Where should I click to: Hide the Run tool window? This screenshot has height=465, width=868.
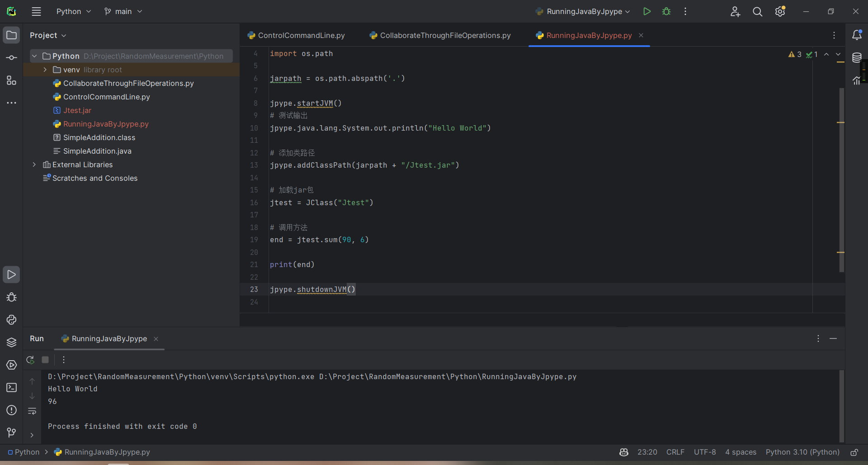click(x=833, y=338)
